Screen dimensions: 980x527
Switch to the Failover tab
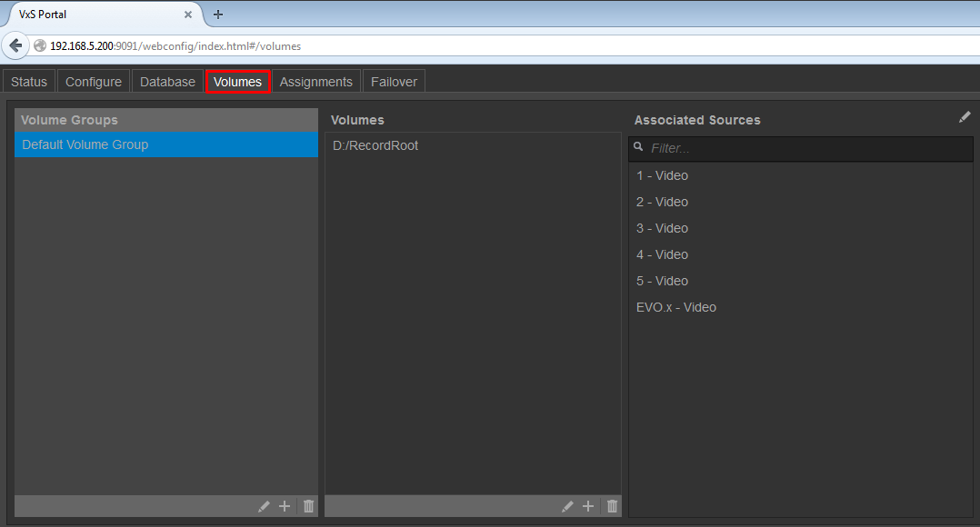(x=394, y=81)
